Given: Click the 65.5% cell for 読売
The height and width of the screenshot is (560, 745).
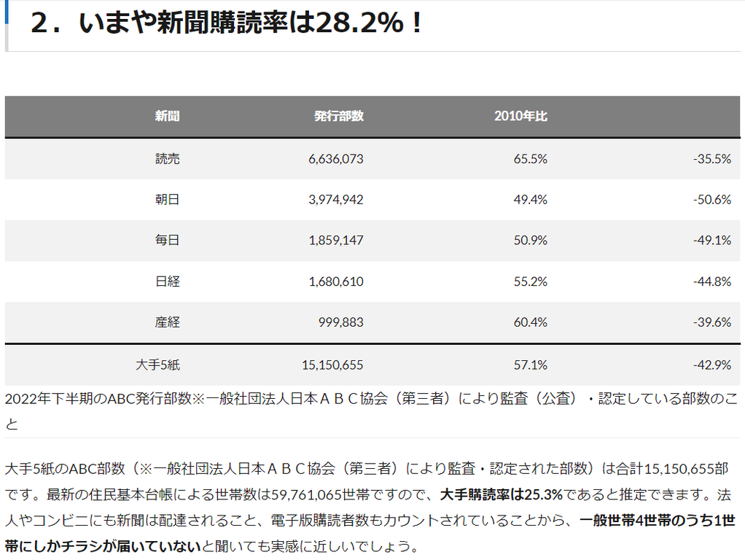Looking at the screenshot, I should (x=530, y=159).
